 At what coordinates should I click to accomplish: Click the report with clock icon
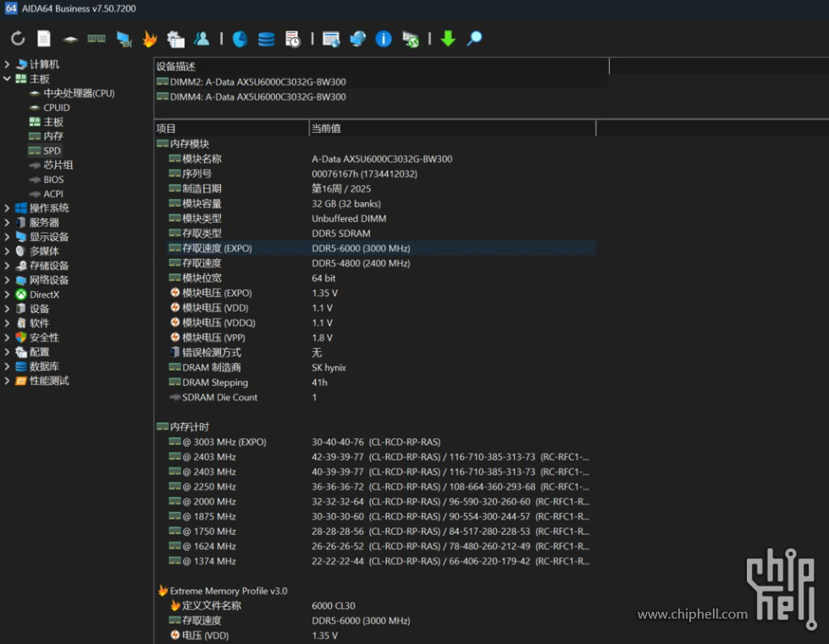point(292,39)
